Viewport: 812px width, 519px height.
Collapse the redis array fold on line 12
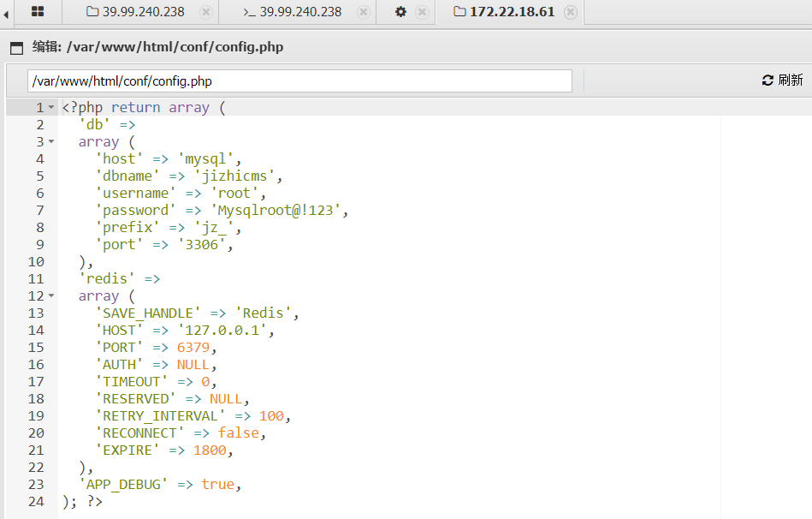(x=51, y=295)
